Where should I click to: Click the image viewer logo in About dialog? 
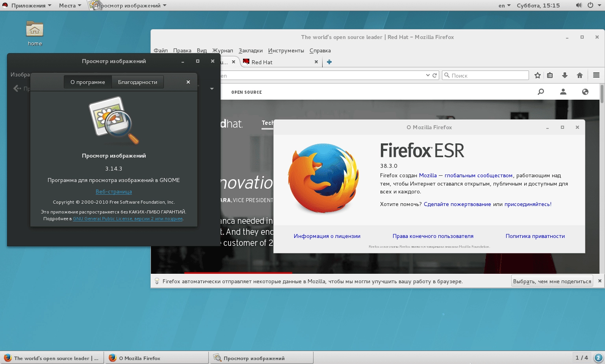point(114,121)
